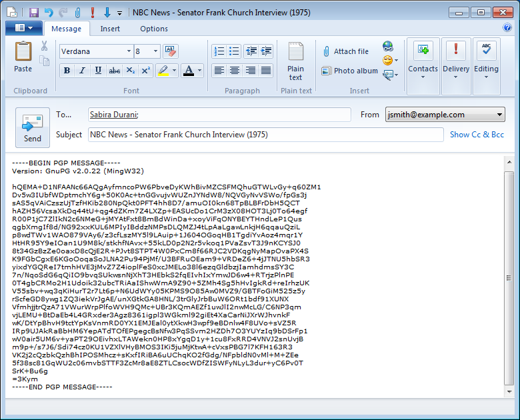The height and width of the screenshot is (420, 520).
Task: Click the recipient name Sabira Durani
Action: [x=113, y=115]
